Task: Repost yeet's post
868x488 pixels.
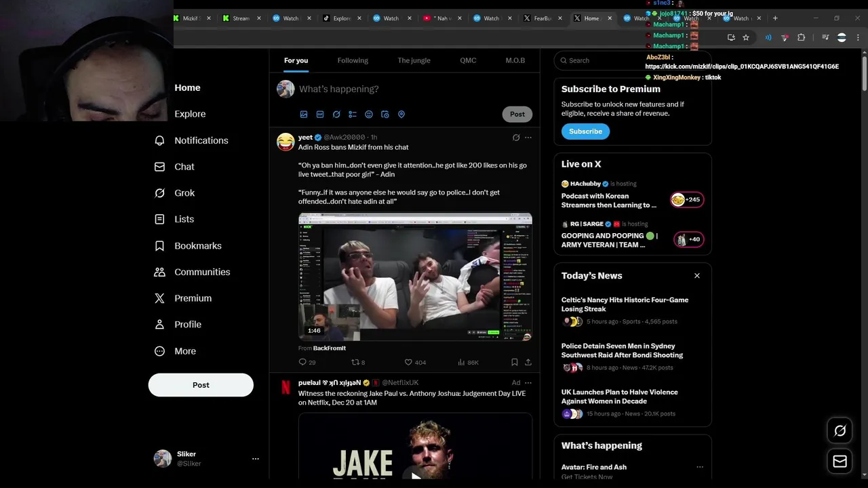Action: click(x=358, y=363)
